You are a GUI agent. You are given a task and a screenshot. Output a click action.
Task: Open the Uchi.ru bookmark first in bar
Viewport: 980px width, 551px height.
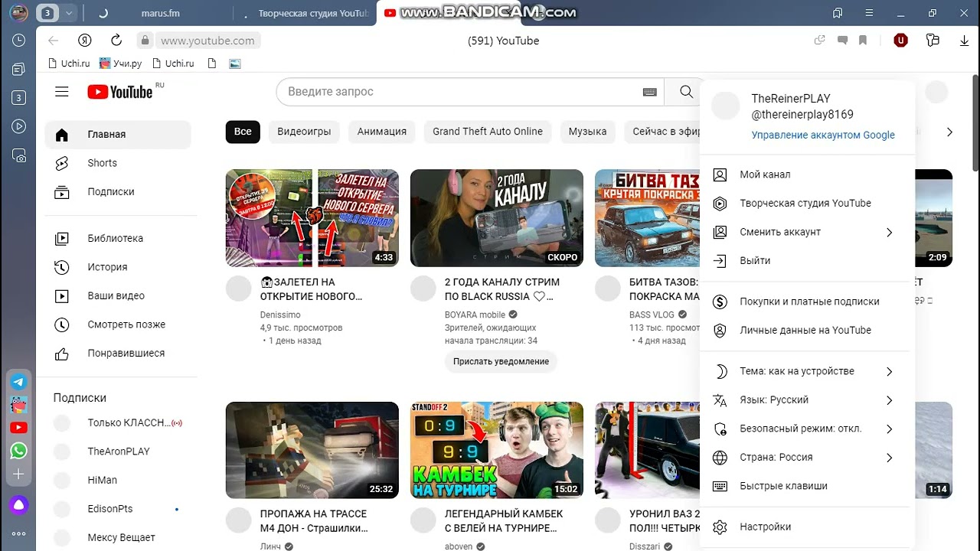point(69,64)
